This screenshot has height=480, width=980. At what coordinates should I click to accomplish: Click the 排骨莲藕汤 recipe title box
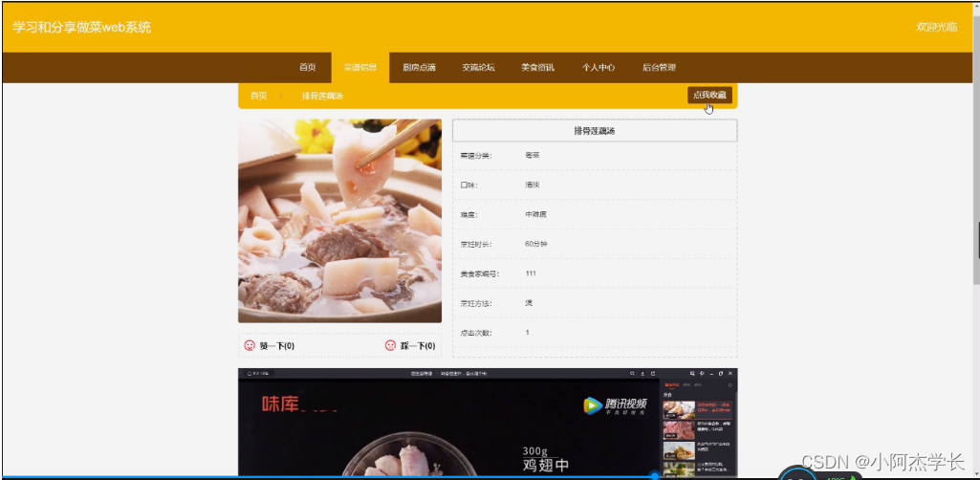pos(595,131)
